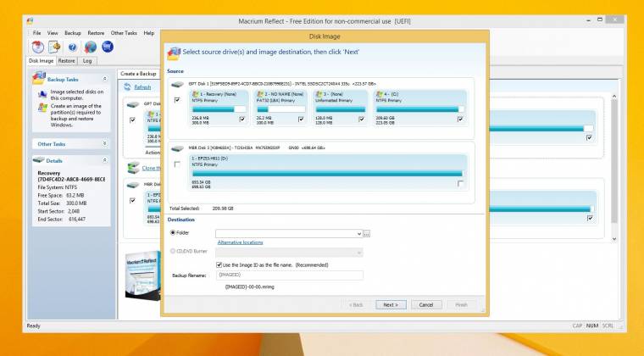Click the folder browse '...' button
This screenshot has width=644, height=356.
click(367, 234)
